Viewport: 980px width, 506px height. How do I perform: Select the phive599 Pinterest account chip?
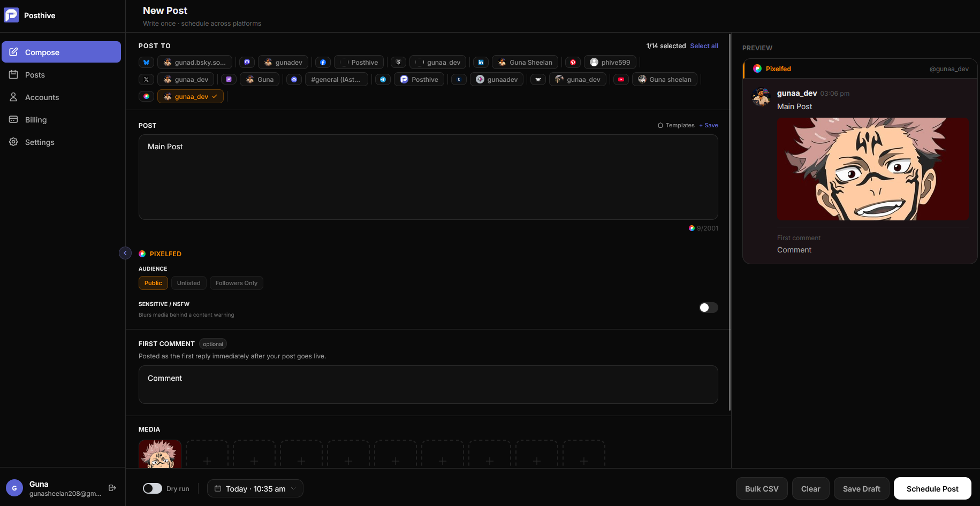tap(610, 63)
